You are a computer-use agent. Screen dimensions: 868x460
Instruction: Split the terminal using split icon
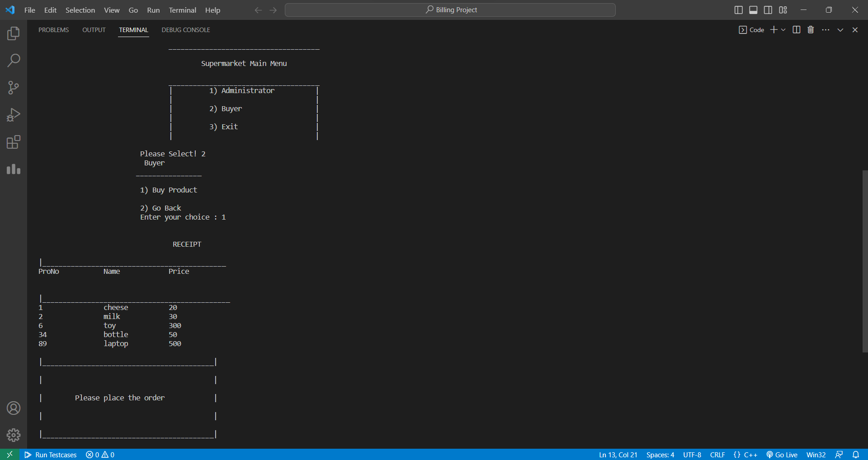click(x=796, y=29)
